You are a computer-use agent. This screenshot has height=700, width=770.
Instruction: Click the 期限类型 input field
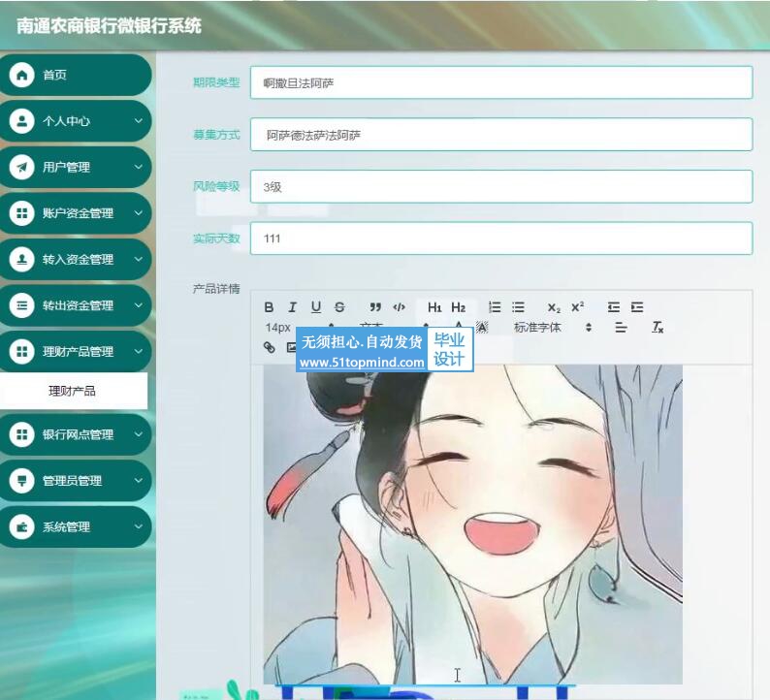501,82
